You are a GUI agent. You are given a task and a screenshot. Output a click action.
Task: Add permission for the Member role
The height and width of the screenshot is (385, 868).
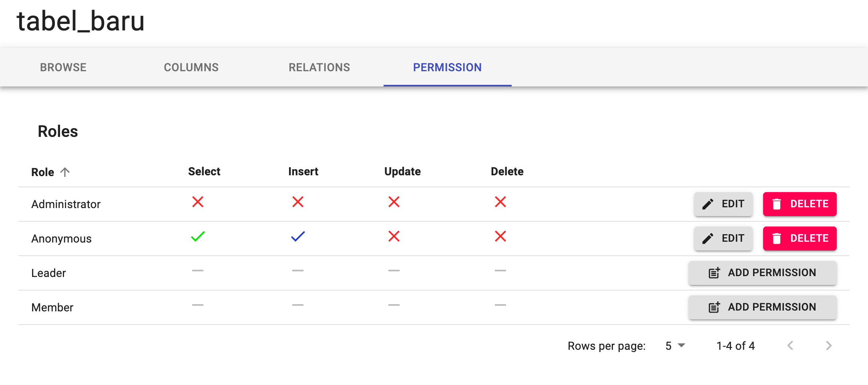762,307
